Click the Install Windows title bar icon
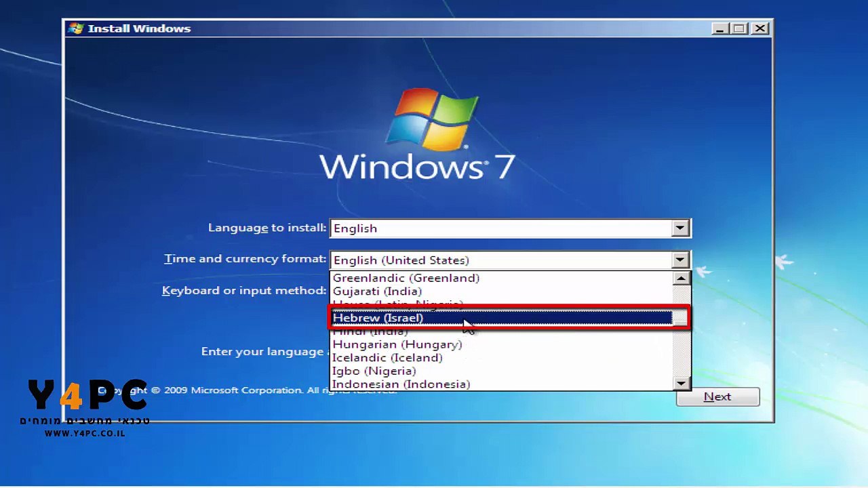The image size is (868, 488). [75, 28]
